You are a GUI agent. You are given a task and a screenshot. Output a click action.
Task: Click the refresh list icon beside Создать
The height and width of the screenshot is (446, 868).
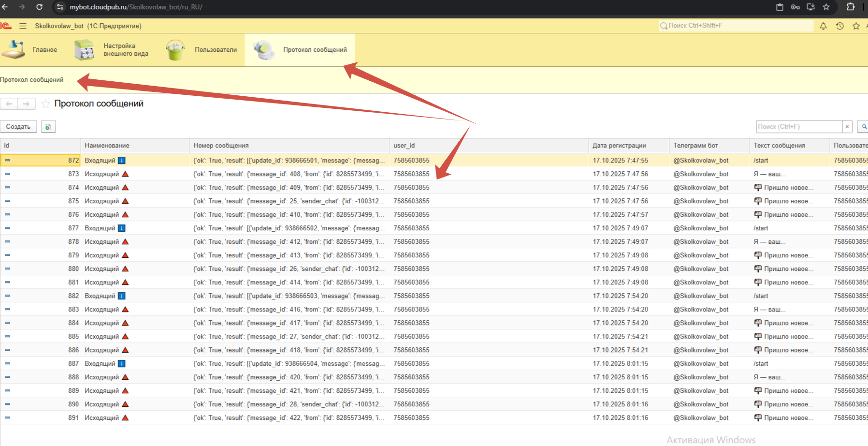tap(48, 127)
